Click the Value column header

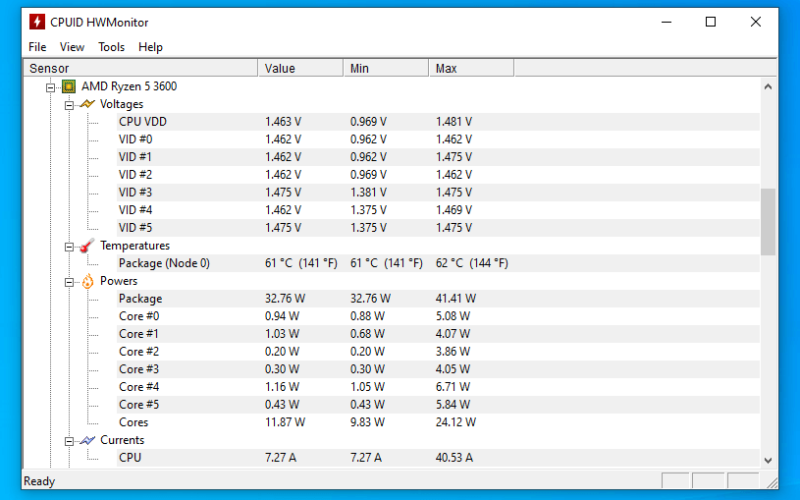coord(301,68)
